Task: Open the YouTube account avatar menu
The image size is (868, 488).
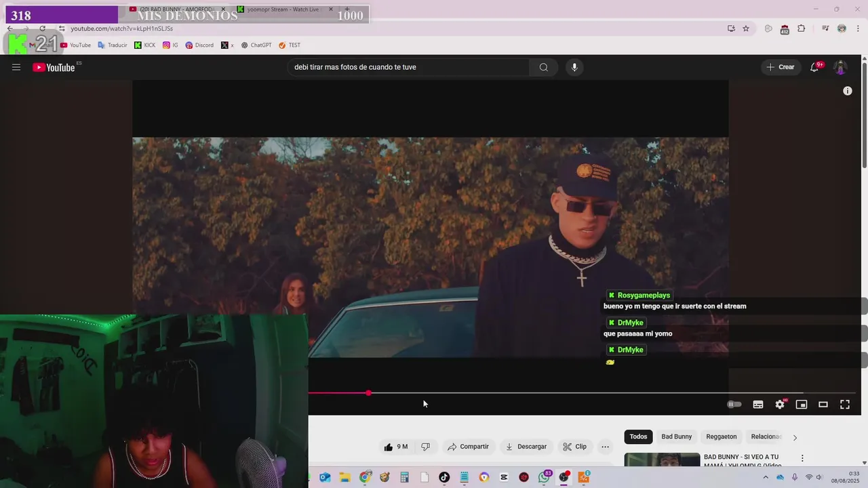Action: [x=840, y=67]
